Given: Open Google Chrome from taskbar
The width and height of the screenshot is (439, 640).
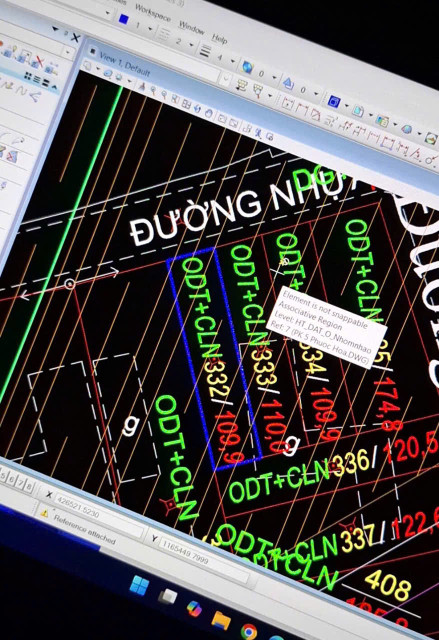Looking at the screenshot, I should click(248, 632).
